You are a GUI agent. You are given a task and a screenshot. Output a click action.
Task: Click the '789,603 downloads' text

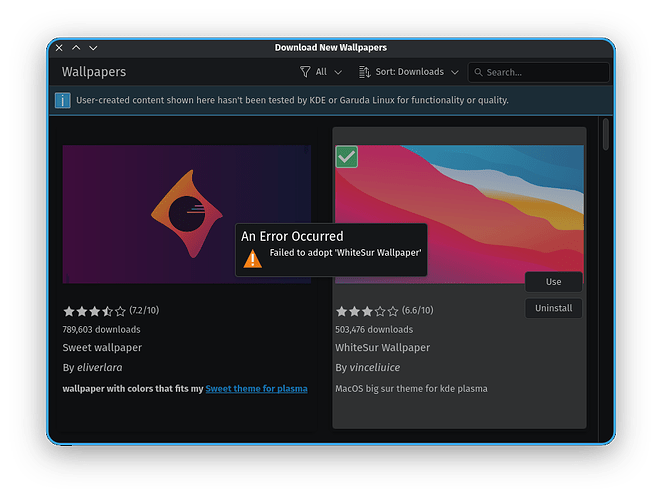[101, 329]
